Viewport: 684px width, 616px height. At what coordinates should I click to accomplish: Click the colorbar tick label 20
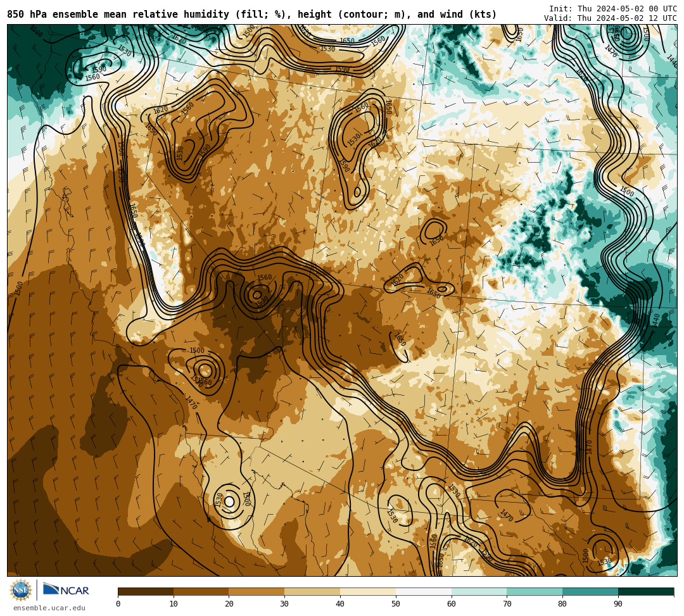229,604
